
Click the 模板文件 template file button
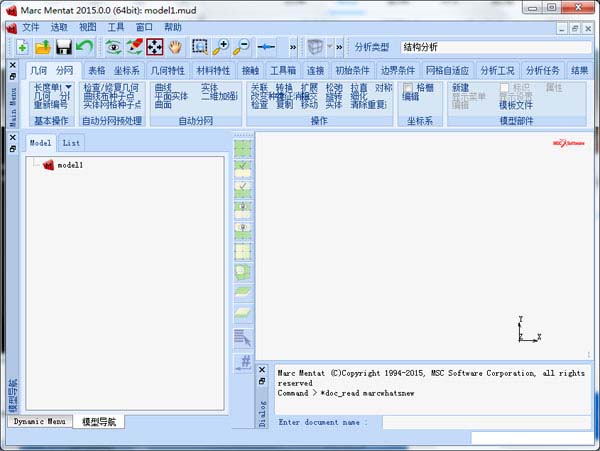tap(516, 104)
